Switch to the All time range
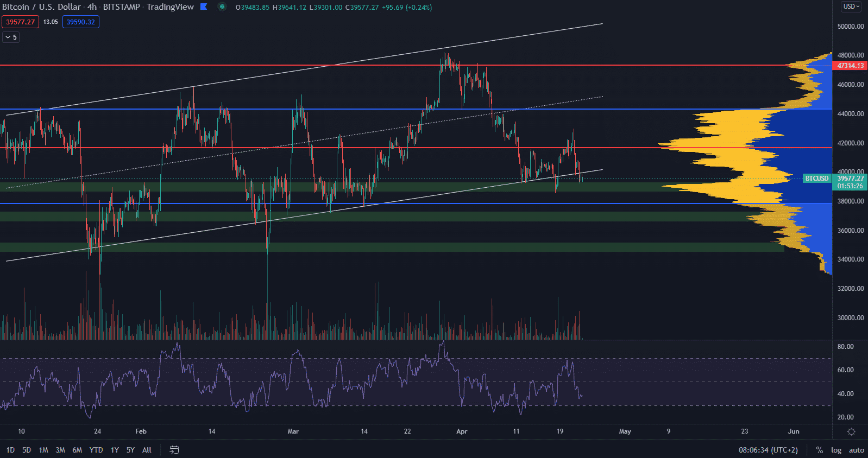This screenshot has width=868, height=458. click(147, 450)
